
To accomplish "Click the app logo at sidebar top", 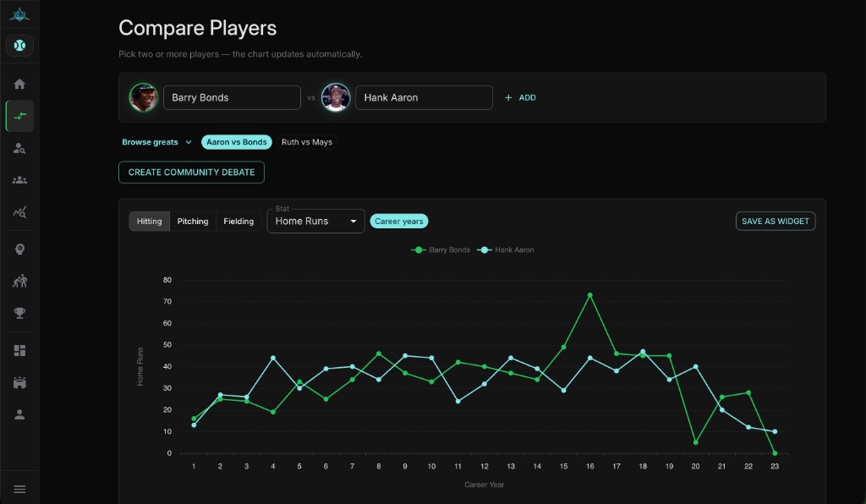I will (19, 14).
